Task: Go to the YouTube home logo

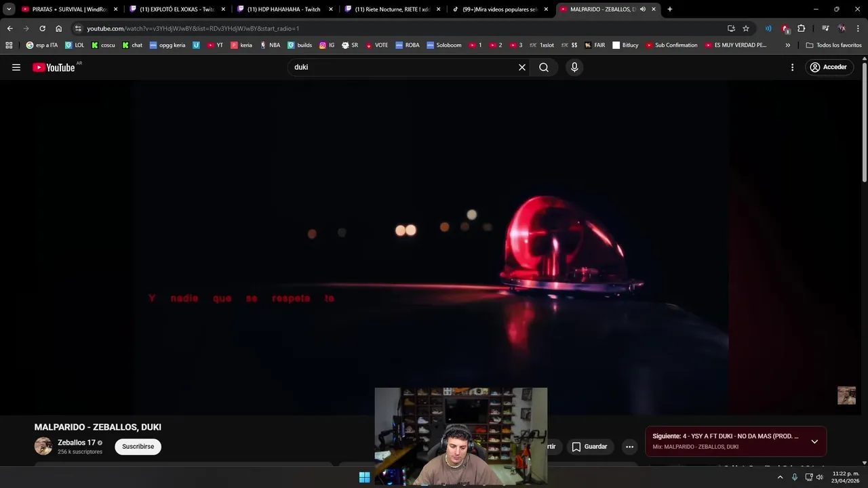Action: click(x=54, y=67)
